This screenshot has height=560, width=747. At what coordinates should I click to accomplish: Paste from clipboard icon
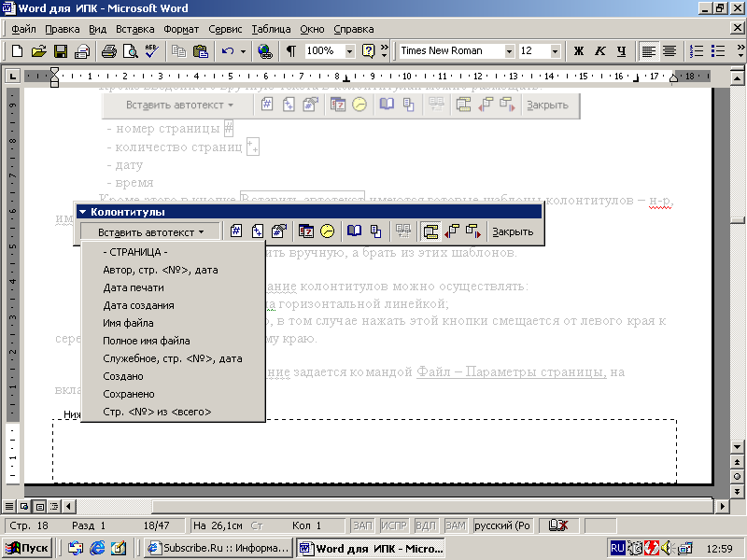(201, 50)
